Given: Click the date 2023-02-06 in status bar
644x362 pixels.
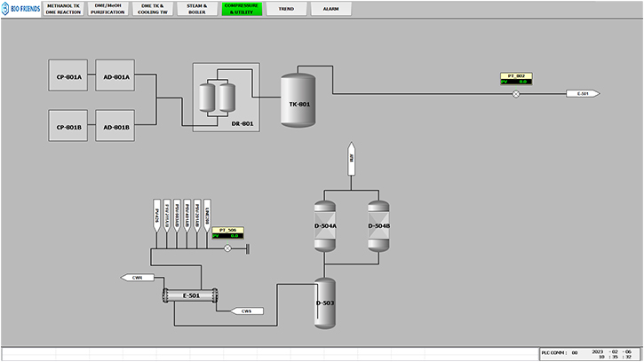Looking at the screenshot, I should coord(611,351).
